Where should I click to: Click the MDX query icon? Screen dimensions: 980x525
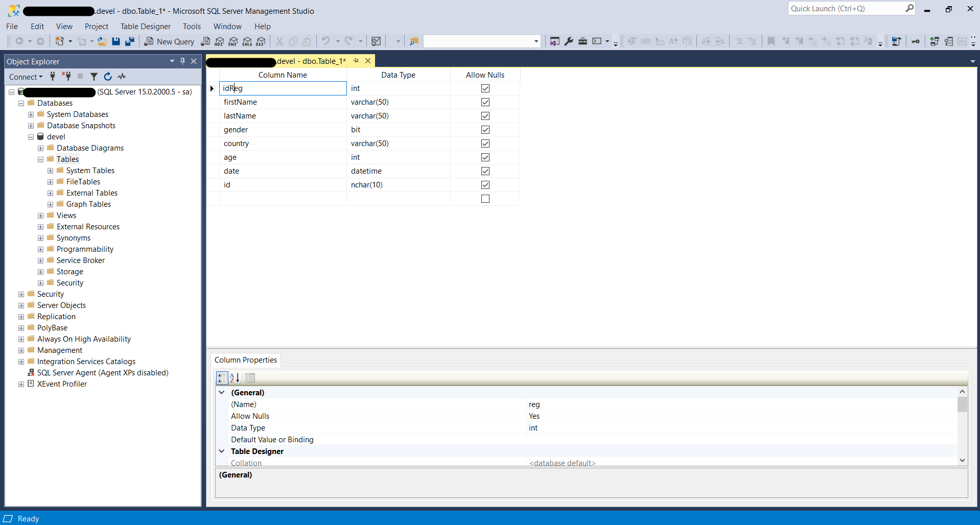(219, 41)
